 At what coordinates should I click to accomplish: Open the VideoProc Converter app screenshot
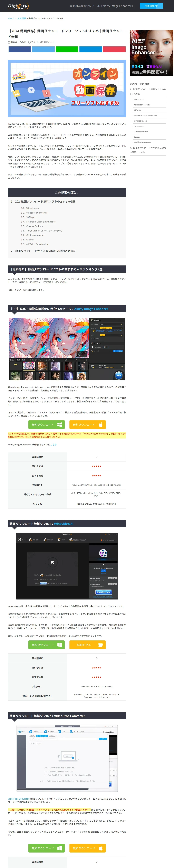click(x=67, y=758)
